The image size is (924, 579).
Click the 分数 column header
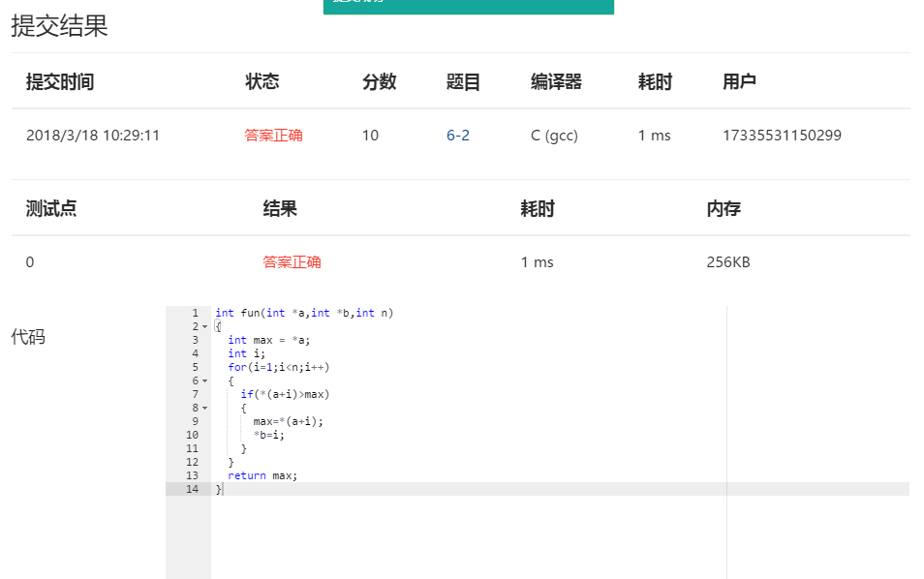pyautogui.click(x=379, y=82)
